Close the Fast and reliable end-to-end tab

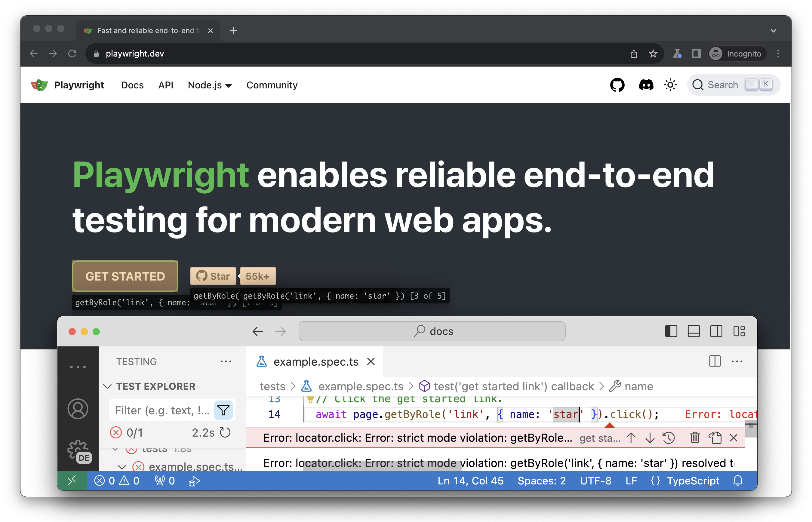(210, 30)
